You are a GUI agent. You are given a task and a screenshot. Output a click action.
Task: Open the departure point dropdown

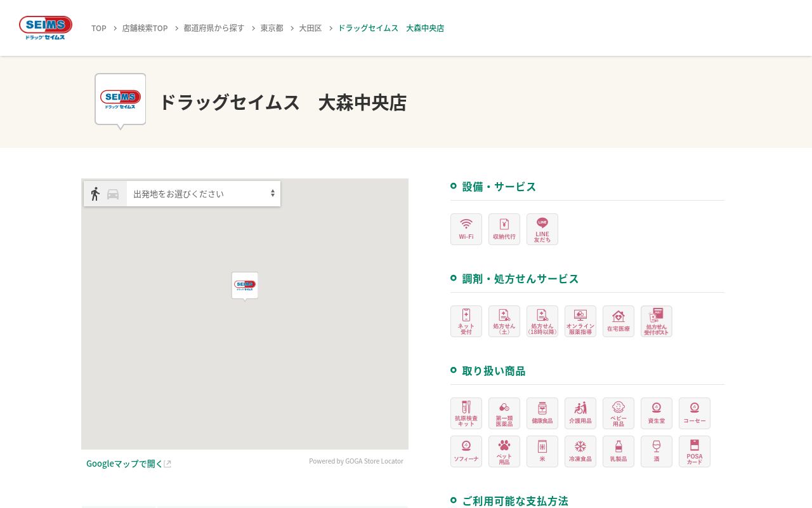coord(204,194)
